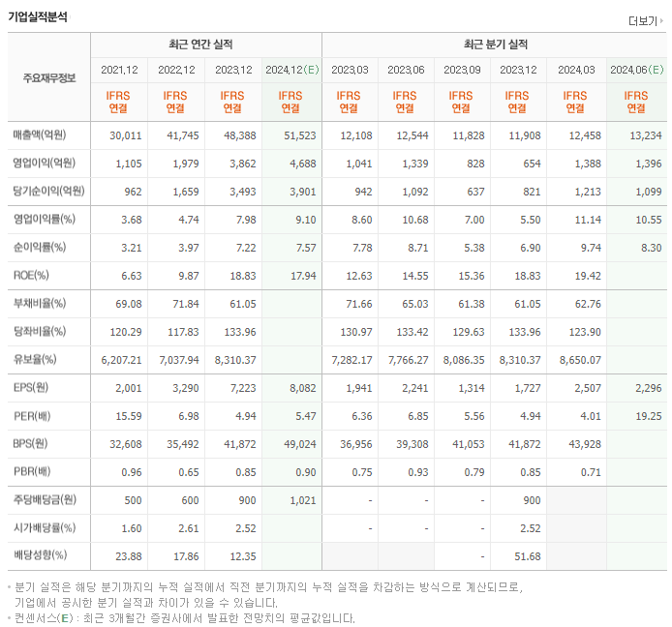Screen dimensions: 672x627
Task: Click the 영업이익(억원) row label
Action: 45,164
